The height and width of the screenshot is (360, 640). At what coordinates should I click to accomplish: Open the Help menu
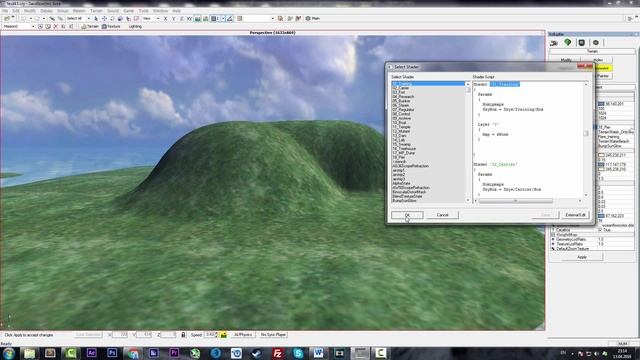tap(176, 11)
